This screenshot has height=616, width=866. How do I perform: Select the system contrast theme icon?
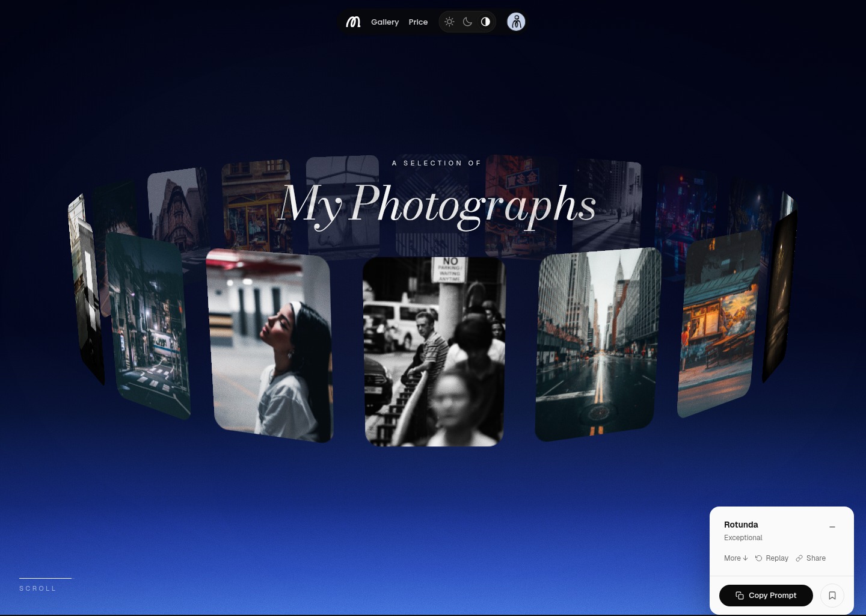(485, 22)
